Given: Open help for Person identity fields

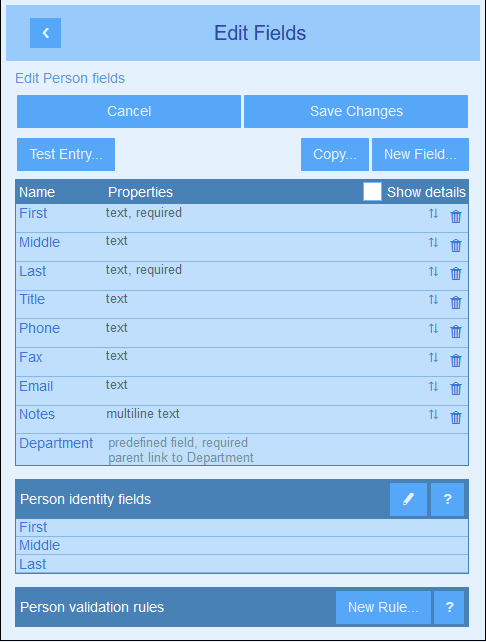Looking at the screenshot, I should pos(448,499).
